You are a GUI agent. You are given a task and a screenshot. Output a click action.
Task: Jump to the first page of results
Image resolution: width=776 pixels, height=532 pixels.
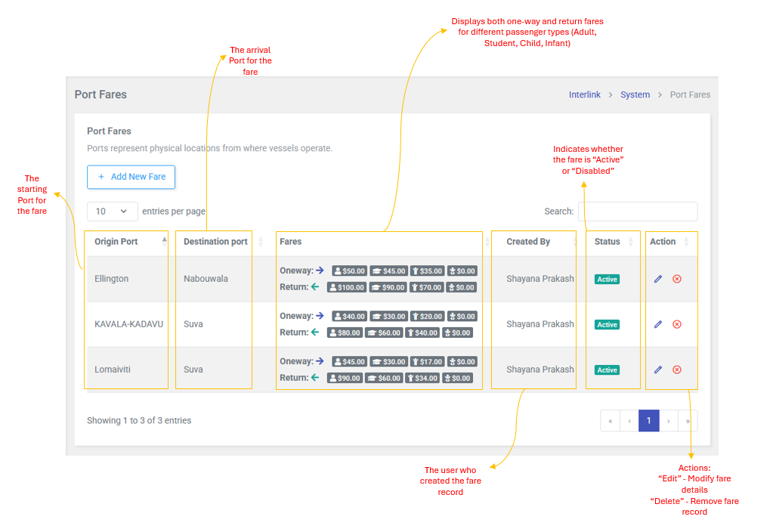pos(610,421)
